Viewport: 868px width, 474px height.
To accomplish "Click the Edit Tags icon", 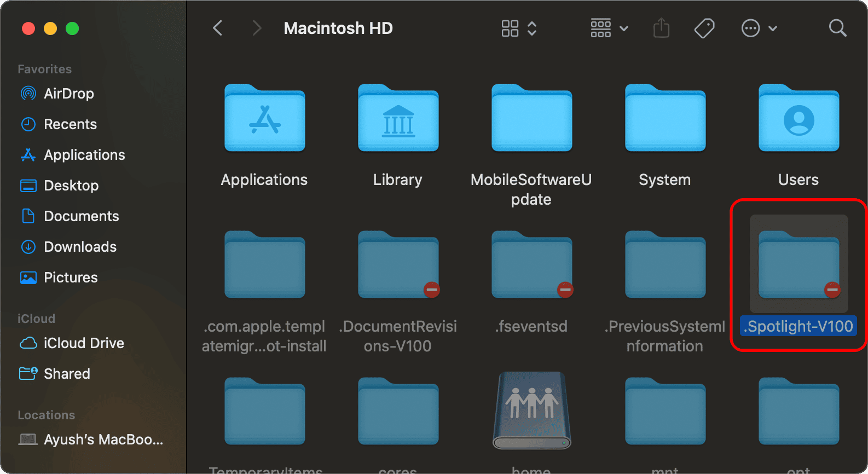I will [704, 28].
